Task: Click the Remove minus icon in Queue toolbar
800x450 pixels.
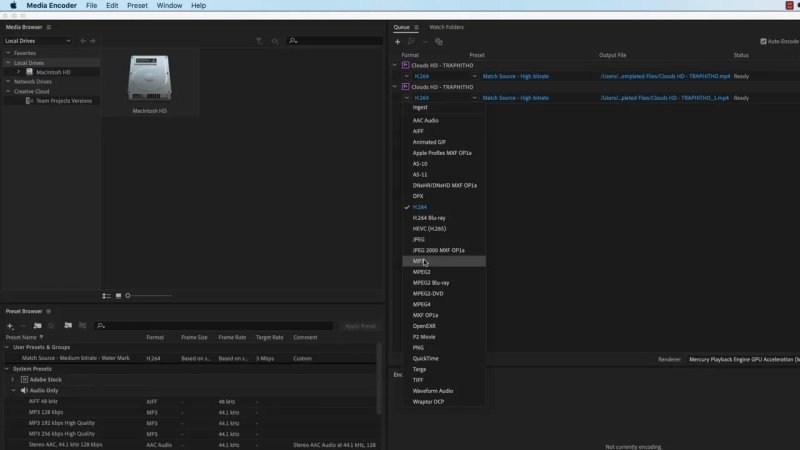Action: tap(425, 42)
